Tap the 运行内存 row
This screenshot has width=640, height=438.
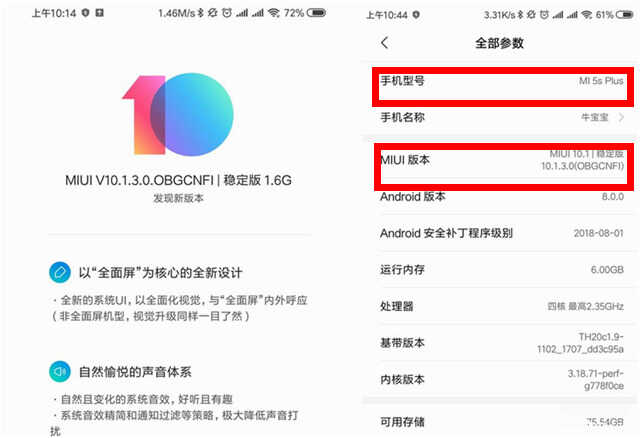(502, 269)
